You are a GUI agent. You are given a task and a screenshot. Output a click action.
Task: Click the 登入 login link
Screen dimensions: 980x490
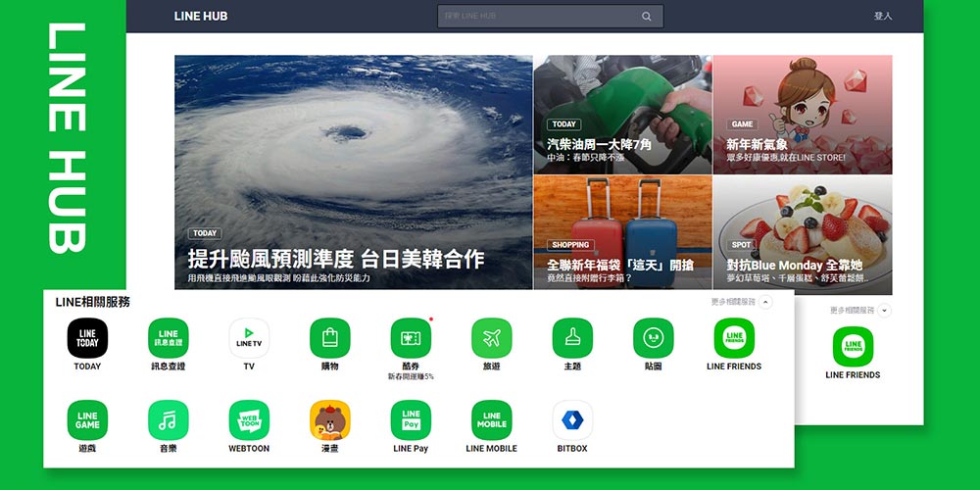pyautogui.click(x=883, y=17)
